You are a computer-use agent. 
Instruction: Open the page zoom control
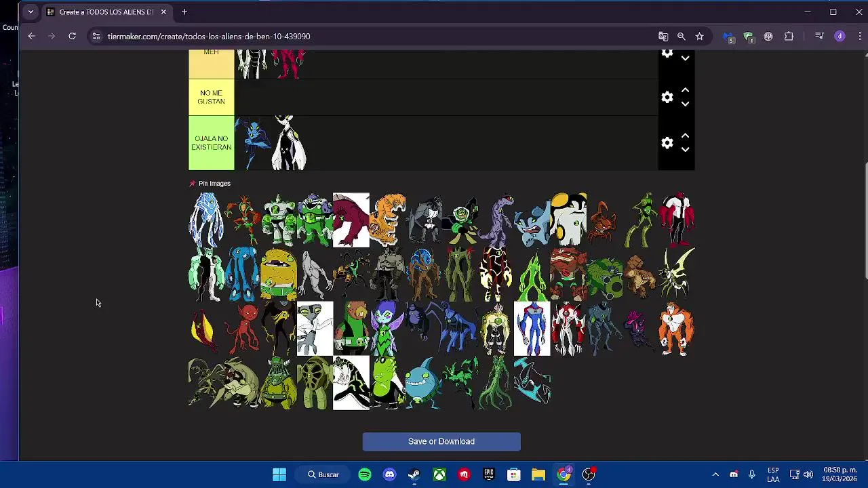pos(682,36)
